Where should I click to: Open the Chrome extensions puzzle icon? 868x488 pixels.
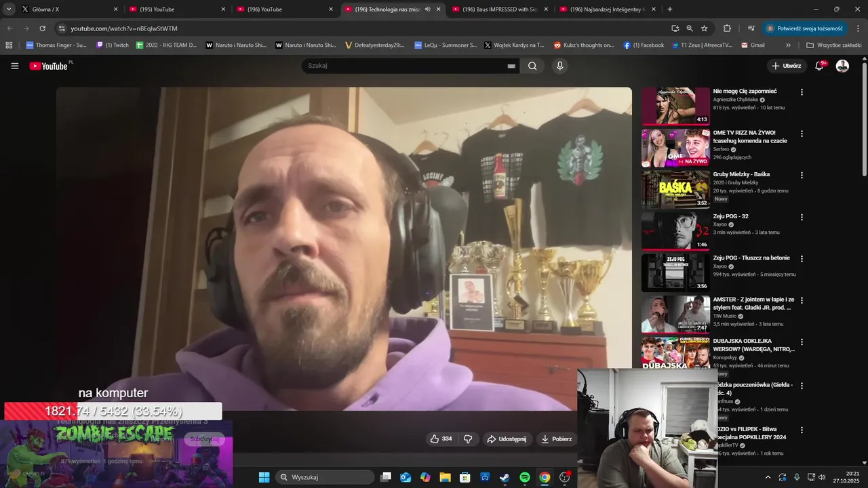[x=727, y=28]
